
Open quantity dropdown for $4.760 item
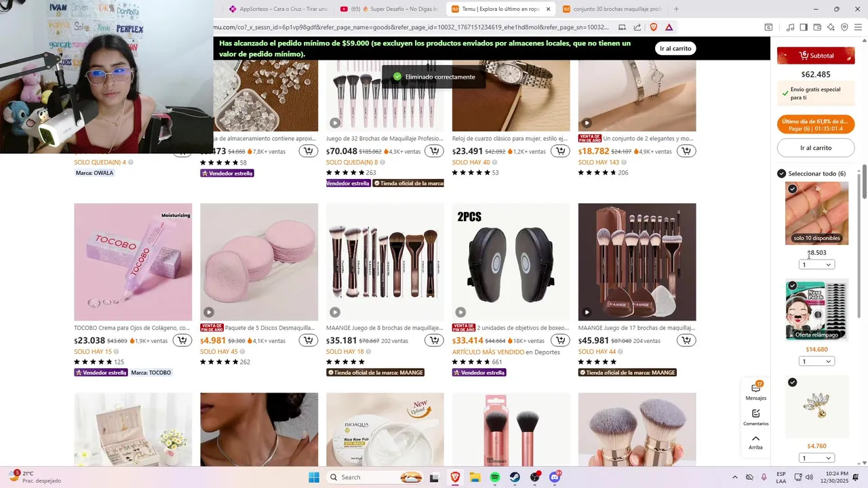coord(816,458)
